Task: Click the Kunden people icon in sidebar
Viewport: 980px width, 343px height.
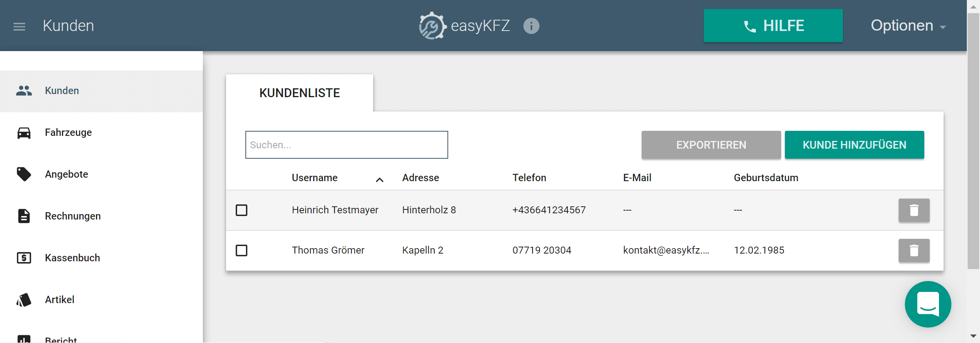Action: click(24, 91)
